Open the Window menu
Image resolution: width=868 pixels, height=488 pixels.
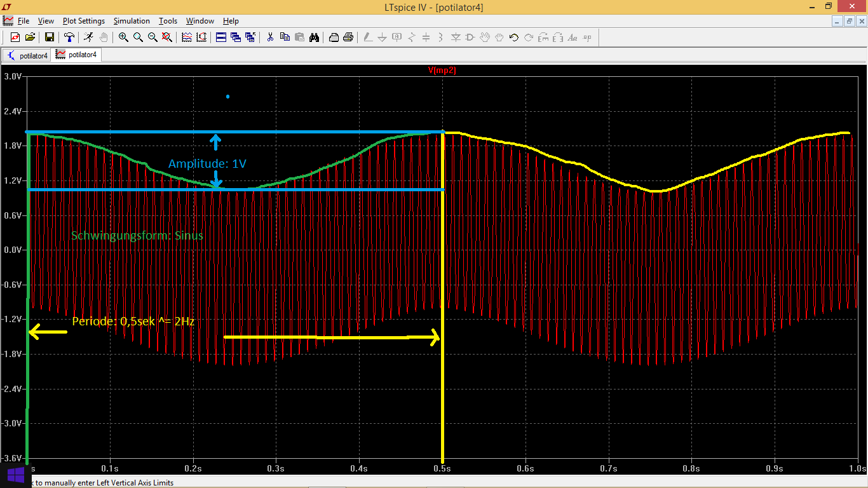(x=200, y=21)
